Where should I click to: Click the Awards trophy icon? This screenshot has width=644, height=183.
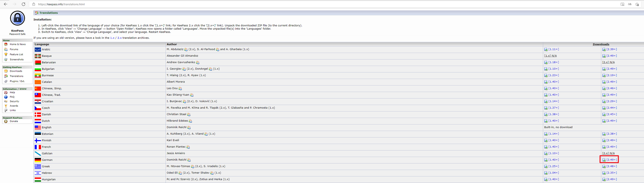[x=6, y=106]
